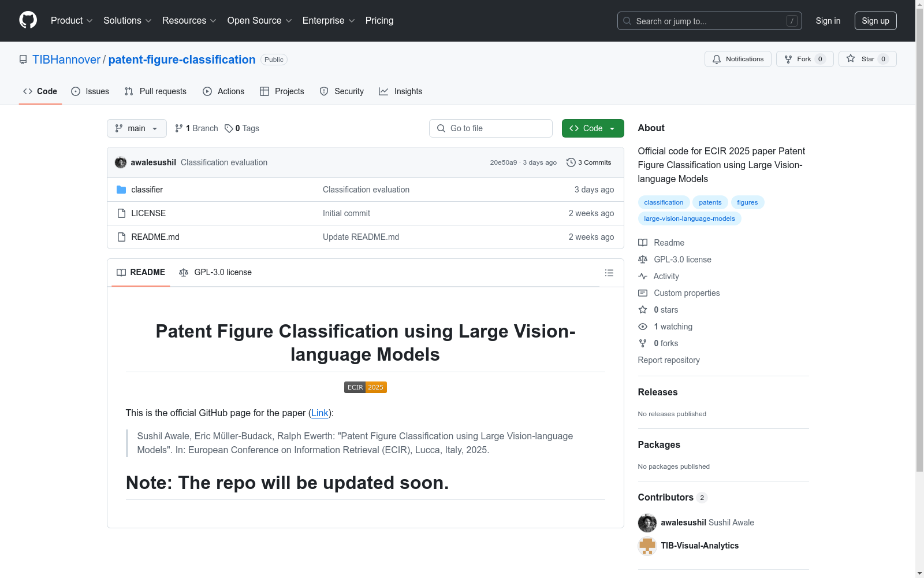
Task: Click the patents topic tag
Action: pos(710,202)
